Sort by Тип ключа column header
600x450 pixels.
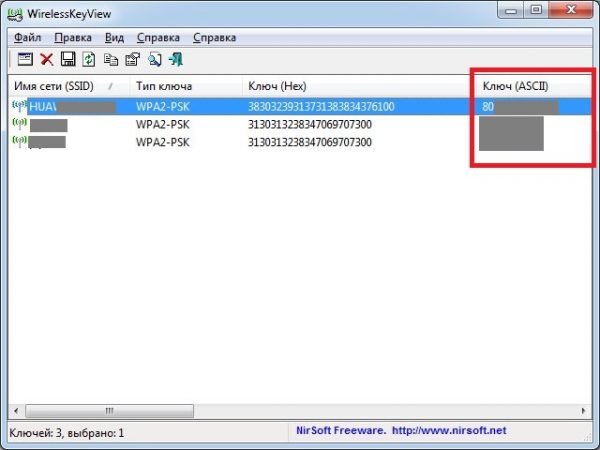click(x=186, y=86)
